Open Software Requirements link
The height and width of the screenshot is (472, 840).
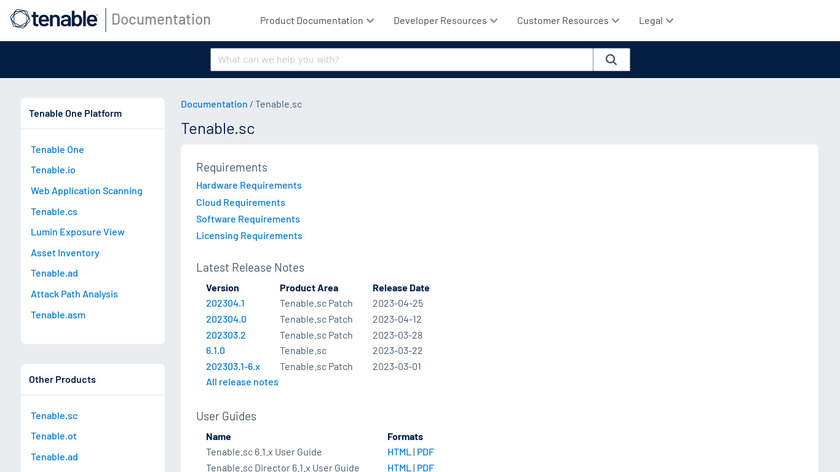click(x=248, y=219)
